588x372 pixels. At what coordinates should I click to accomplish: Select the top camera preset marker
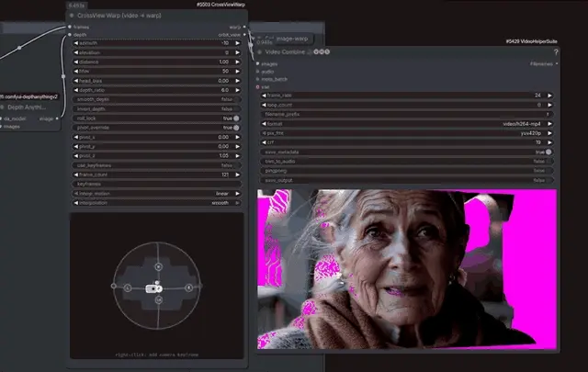158,266
